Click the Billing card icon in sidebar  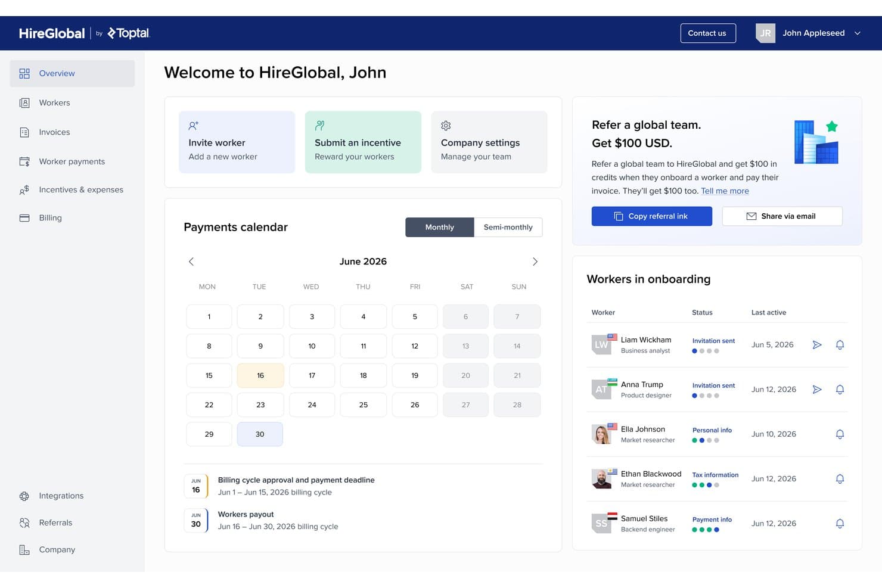pyautogui.click(x=24, y=218)
